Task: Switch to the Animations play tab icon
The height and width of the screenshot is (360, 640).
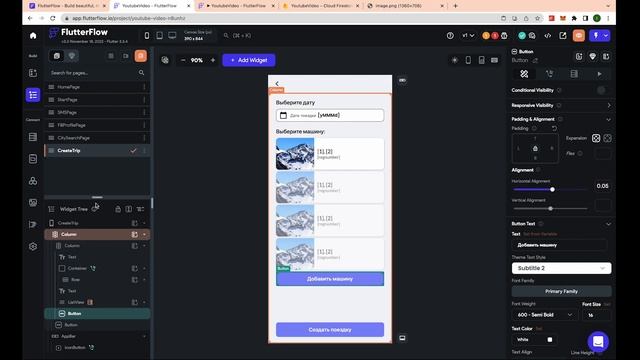Action: click(599, 74)
